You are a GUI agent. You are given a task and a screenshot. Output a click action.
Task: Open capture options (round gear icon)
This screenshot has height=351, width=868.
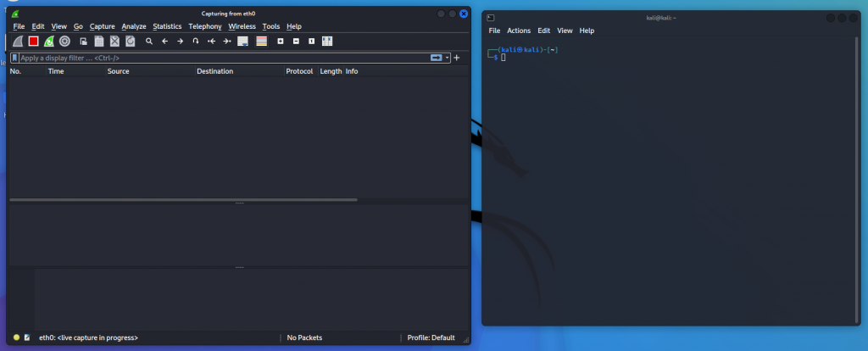pos(64,41)
